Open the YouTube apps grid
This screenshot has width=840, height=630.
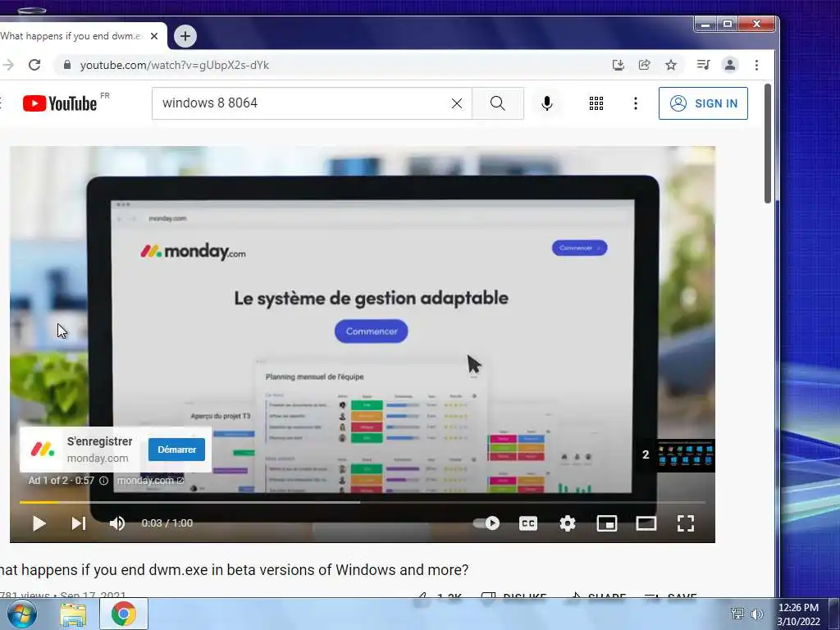coord(596,103)
